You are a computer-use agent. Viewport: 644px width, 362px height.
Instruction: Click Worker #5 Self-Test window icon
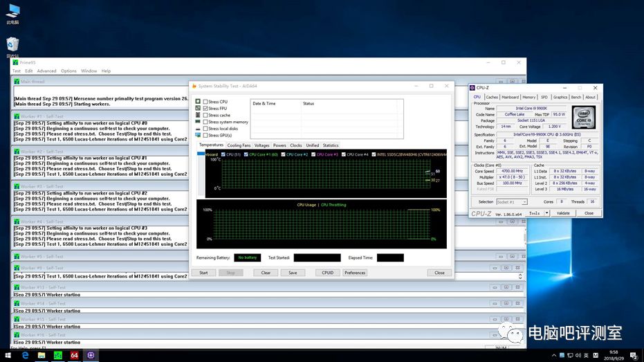17,256
